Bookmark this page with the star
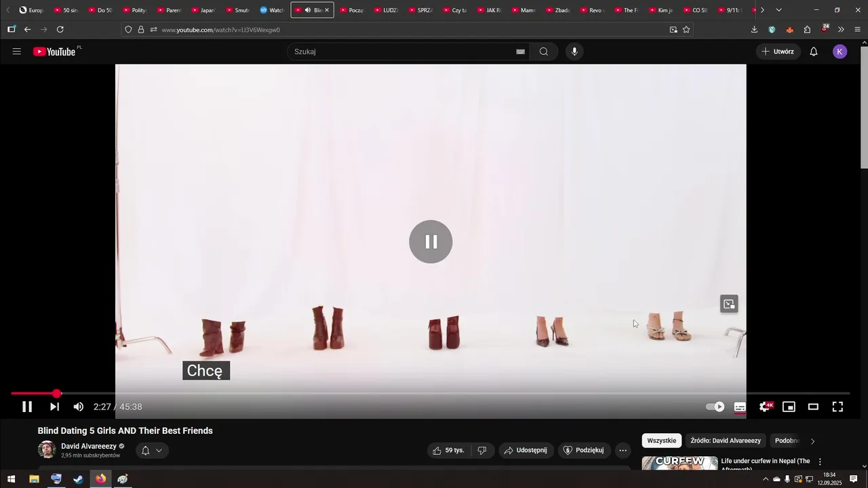The height and width of the screenshot is (488, 868). [x=686, y=30]
